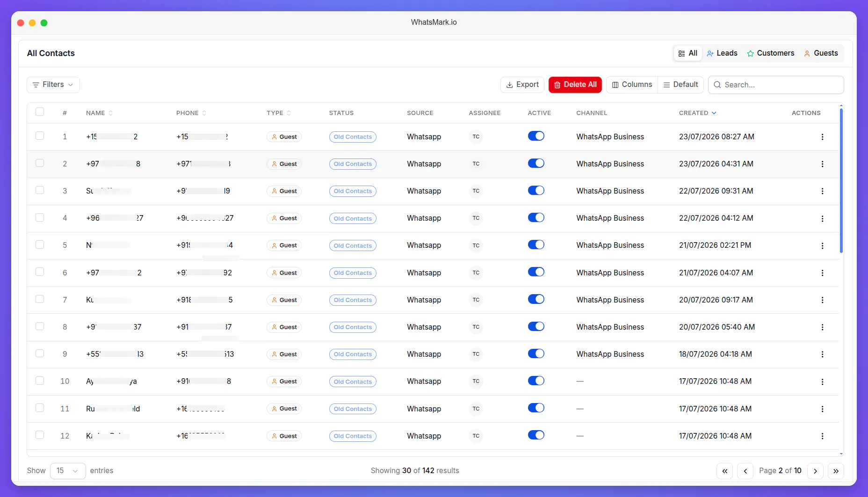Switch to the Customers tab
The width and height of the screenshot is (868, 497).
click(x=771, y=53)
